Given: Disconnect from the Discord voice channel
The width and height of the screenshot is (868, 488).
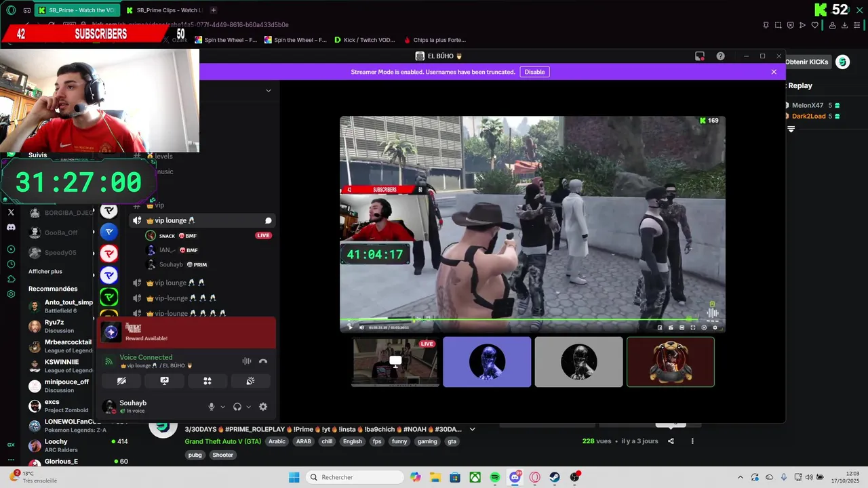Looking at the screenshot, I should click(263, 361).
